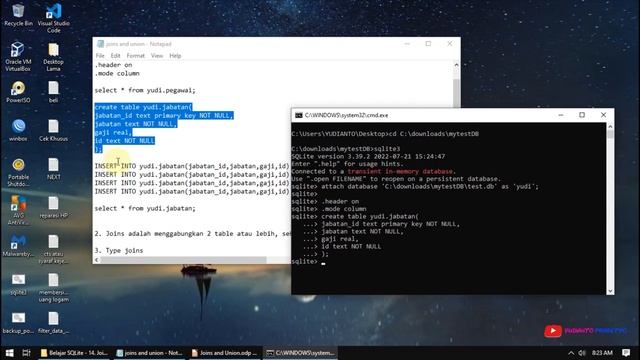Select the AVG AntiVirus desktop icon
Viewport: 640px width, 360px height.
pyautogui.click(x=18, y=210)
